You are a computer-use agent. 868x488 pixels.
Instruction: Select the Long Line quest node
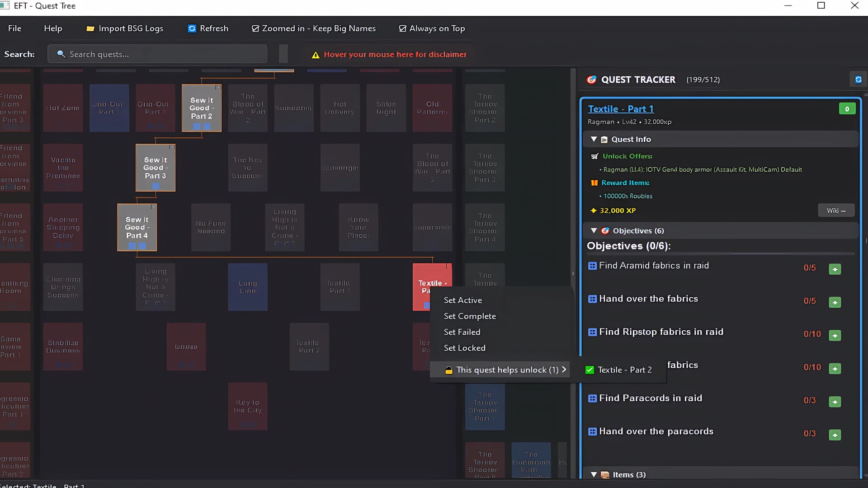tap(248, 287)
